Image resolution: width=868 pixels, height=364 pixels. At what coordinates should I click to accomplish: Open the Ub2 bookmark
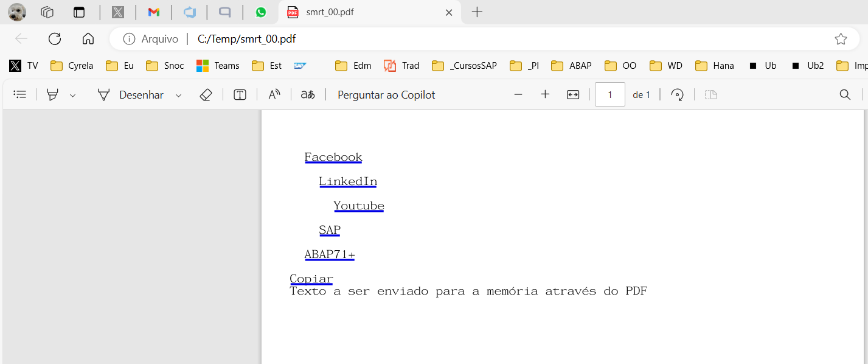point(807,66)
